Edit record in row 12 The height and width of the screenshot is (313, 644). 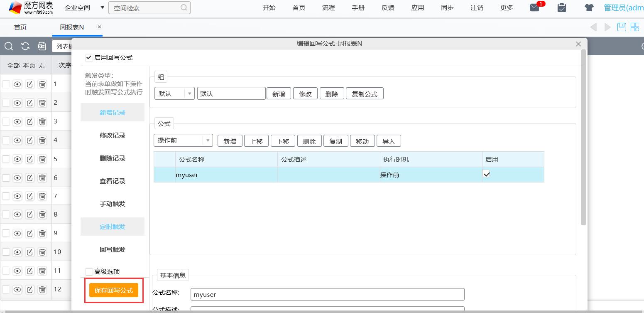coord(30,289)
